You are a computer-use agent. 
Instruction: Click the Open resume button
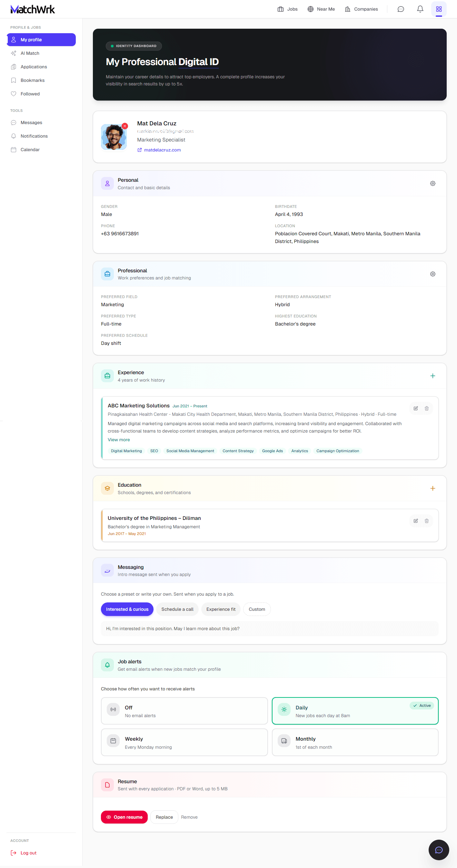point(124,817)
